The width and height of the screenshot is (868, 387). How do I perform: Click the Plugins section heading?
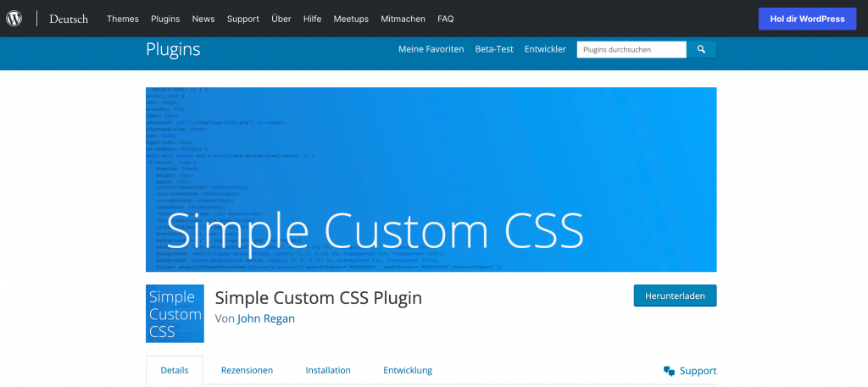click(173, 50)
